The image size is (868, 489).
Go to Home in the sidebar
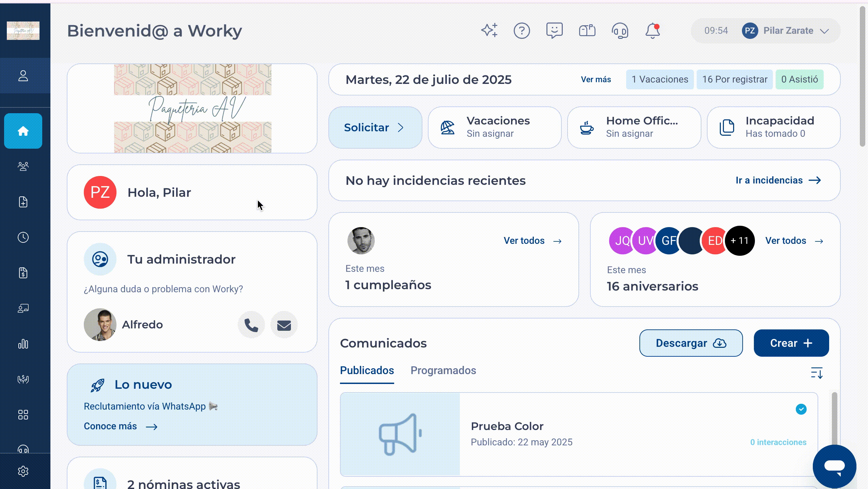click(x=23, y=131)
